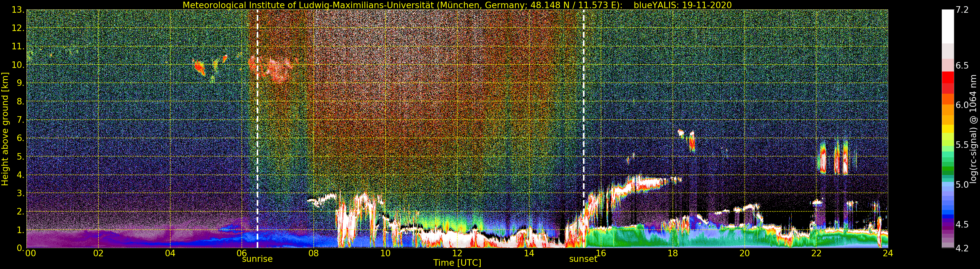This screenshot has width=980, height=269.
Task: Click the 'Height above ground [km]' axis label
Action: (x=5, y=129)
